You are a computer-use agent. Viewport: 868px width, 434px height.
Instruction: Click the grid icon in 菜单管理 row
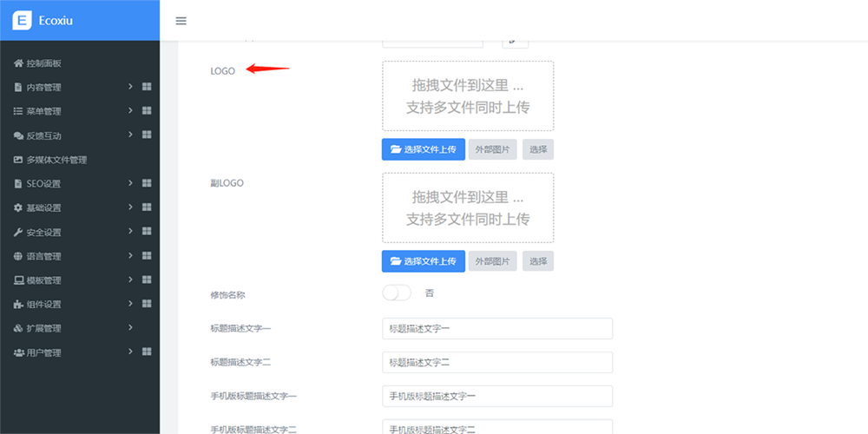(x=147, y=110)
